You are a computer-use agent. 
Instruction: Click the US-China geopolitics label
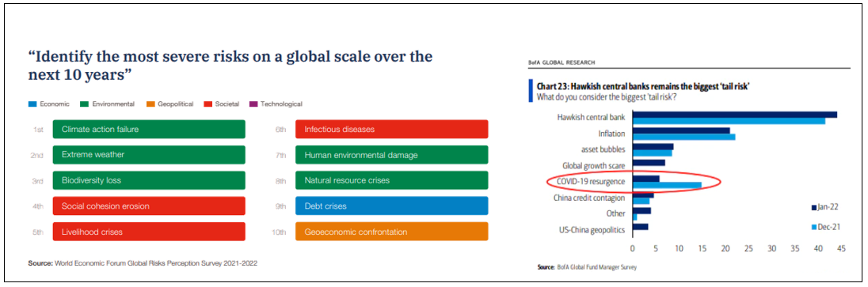(x=593, y=229)
